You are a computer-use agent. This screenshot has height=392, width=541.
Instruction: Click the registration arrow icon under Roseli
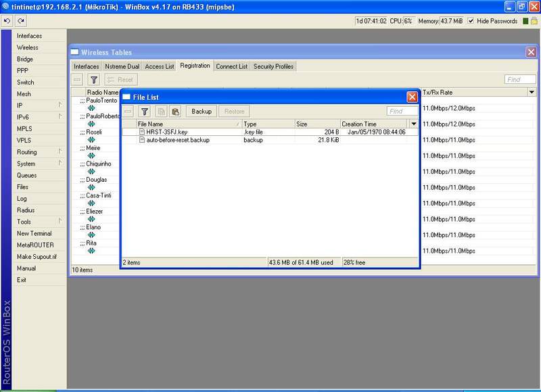(91, 140)
